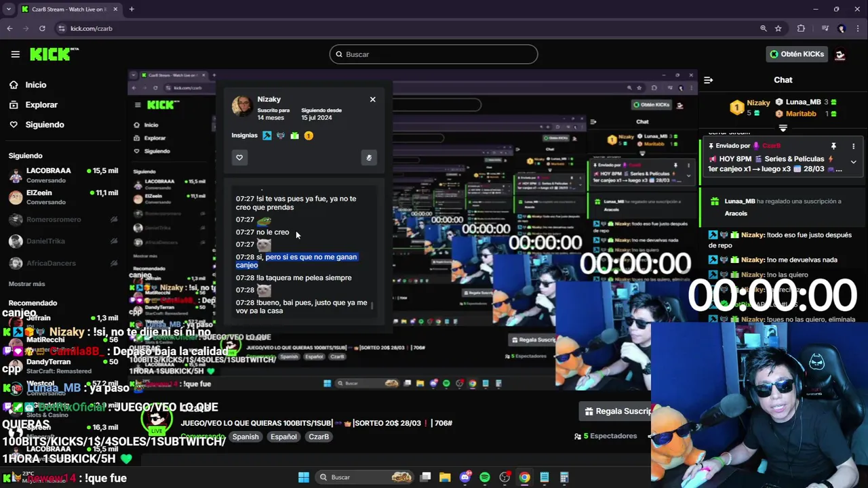Expand followed list with Mostrar más
Viewport: 868px width, 488px height.
pos(26,284)
